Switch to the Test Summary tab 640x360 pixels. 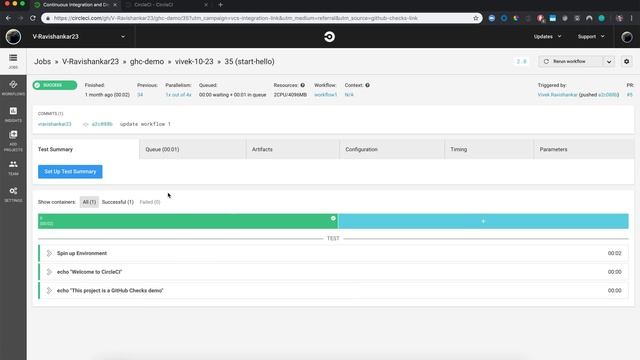pos(86,149)
